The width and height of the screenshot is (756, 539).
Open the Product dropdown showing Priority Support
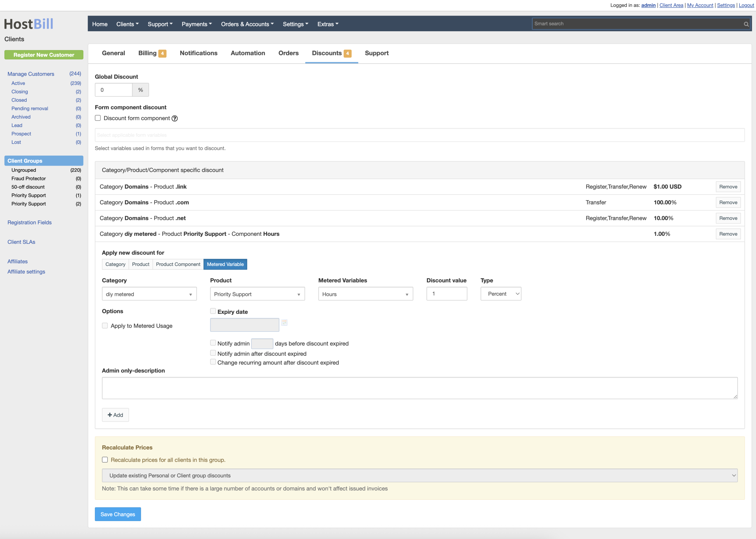tap(258, 294)
